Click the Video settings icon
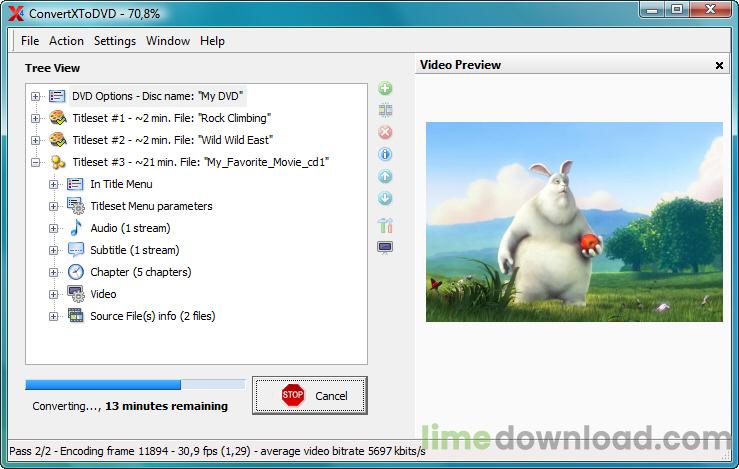 tap(75, 294)
